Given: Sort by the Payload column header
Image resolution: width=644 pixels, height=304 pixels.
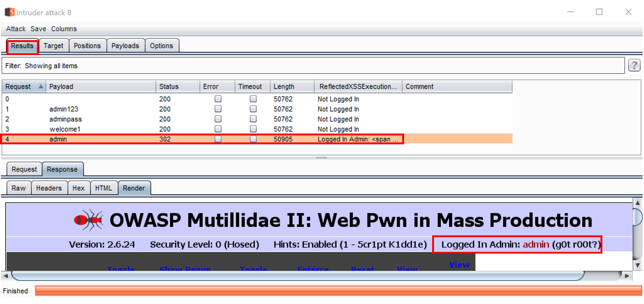Looking at the screenshot, I should pos(101,86).
